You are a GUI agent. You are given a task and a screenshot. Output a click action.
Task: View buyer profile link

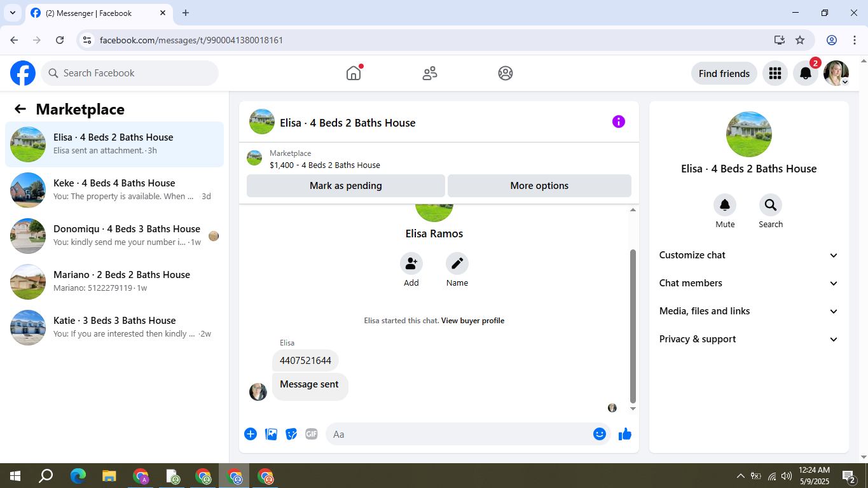coord(472,321)
